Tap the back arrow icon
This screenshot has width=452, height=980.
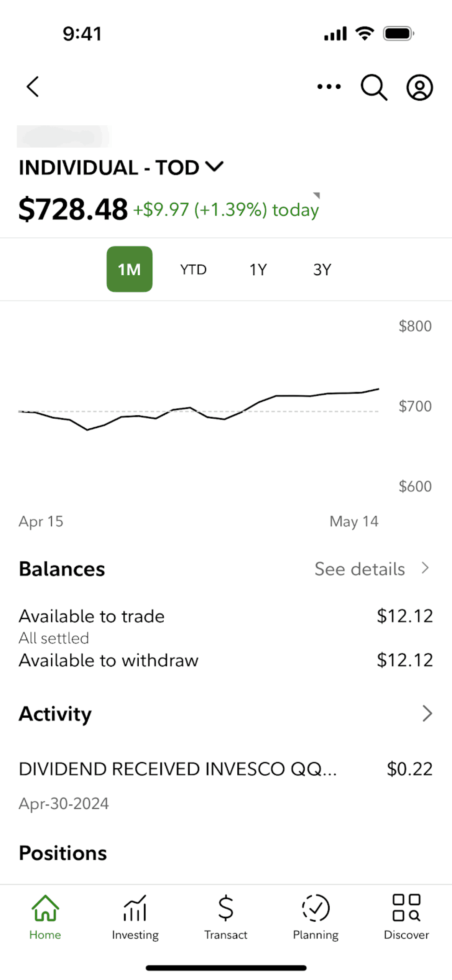coord(33,87)
